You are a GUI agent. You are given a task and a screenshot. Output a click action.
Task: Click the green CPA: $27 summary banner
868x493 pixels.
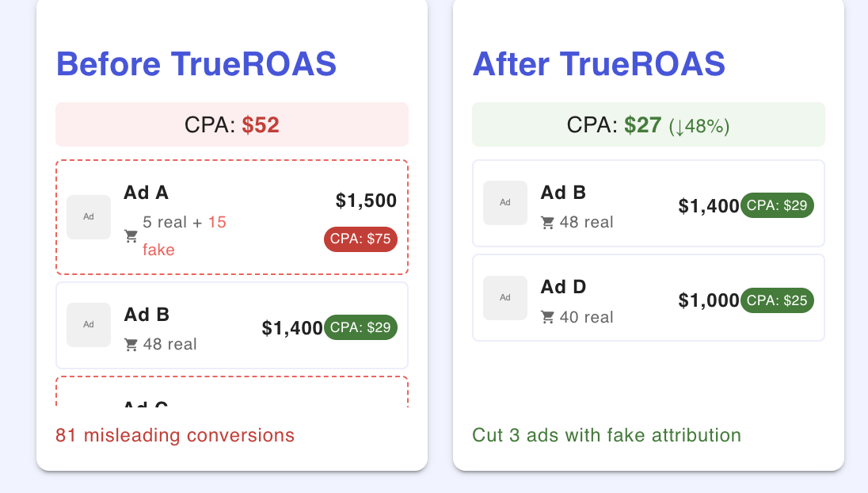pos(649,124)
